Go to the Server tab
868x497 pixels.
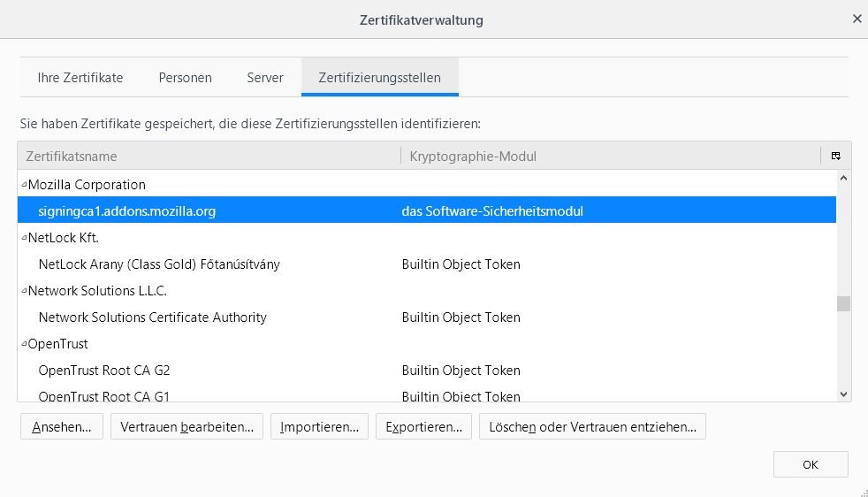(x=265, y=78)
